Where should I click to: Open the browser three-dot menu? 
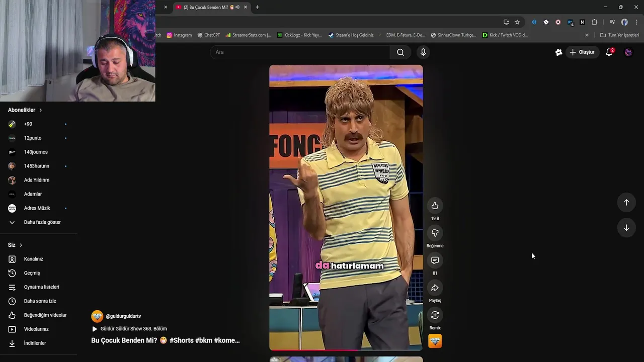[636, 22]
